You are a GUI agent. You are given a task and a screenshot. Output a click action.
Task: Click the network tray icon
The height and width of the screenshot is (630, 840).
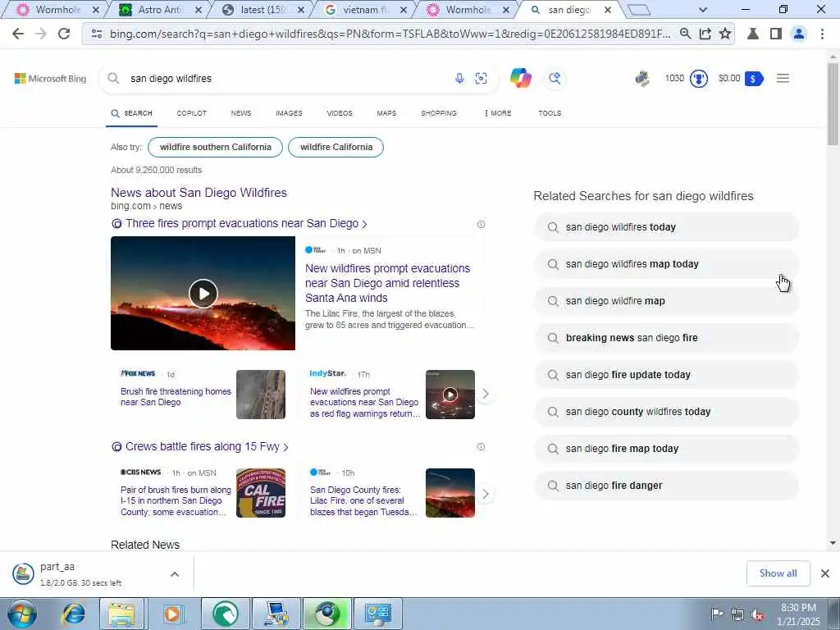pyautogui.click(x=737, y=614)
